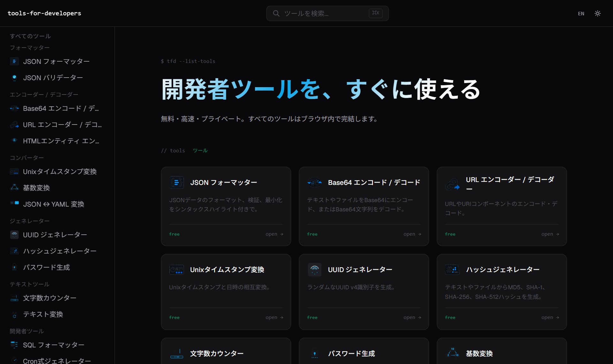Open the URL エンコーダー card link

coord(550,234)
